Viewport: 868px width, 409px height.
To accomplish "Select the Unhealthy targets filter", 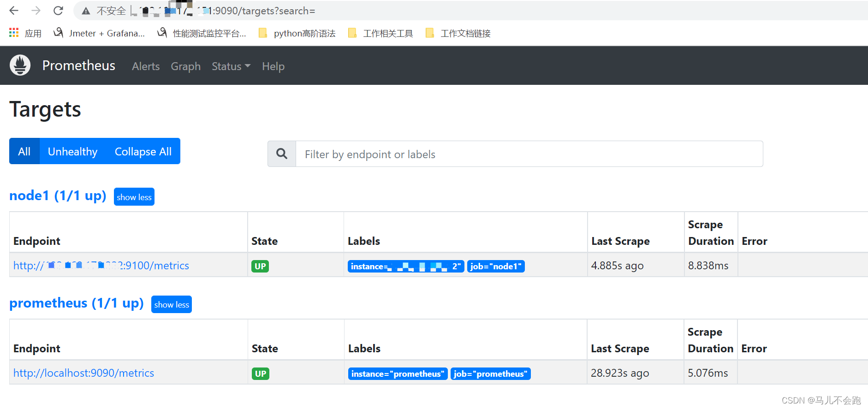I will tap(73, 151).
